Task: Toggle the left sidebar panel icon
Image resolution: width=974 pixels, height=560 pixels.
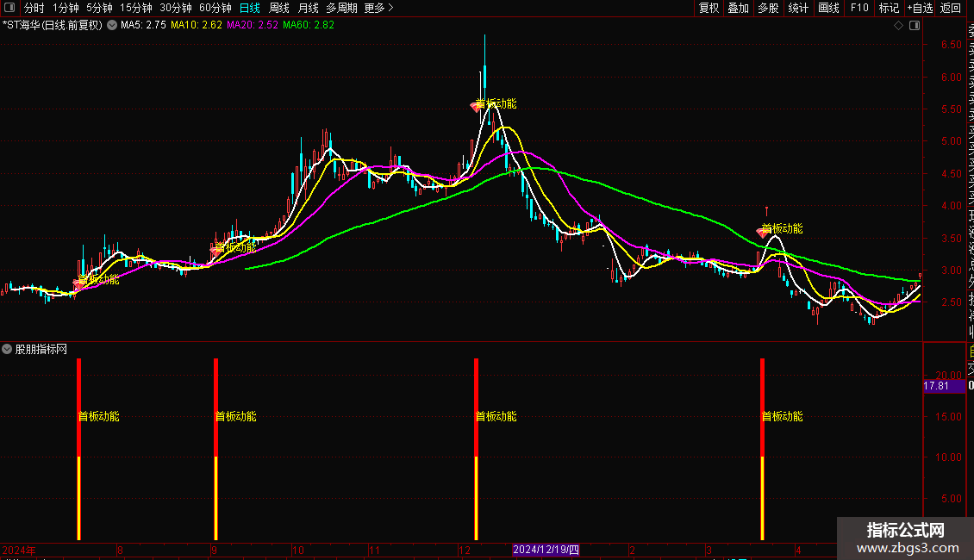Action: point(9,8)
